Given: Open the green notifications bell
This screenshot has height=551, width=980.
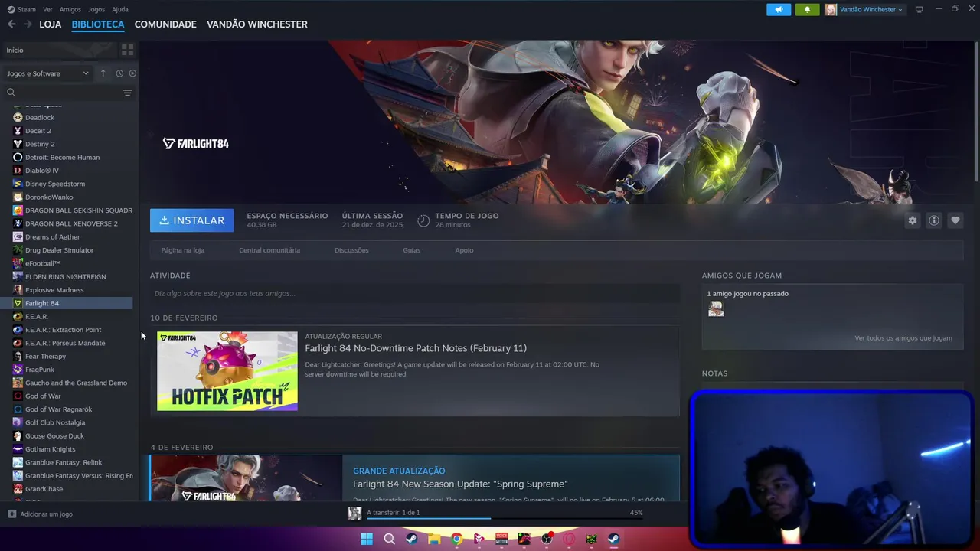Looking at the screenshot, I should pyautogui.click(x=807, y=10).
